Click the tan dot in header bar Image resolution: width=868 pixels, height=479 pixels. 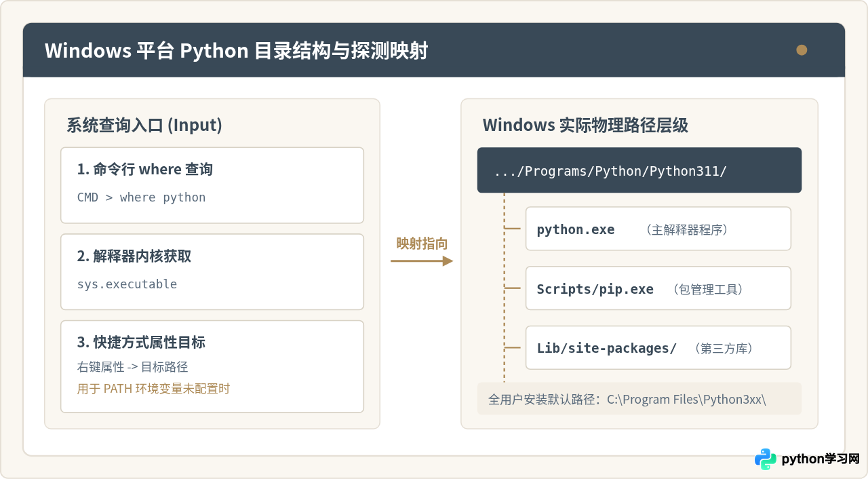[802, 50]
